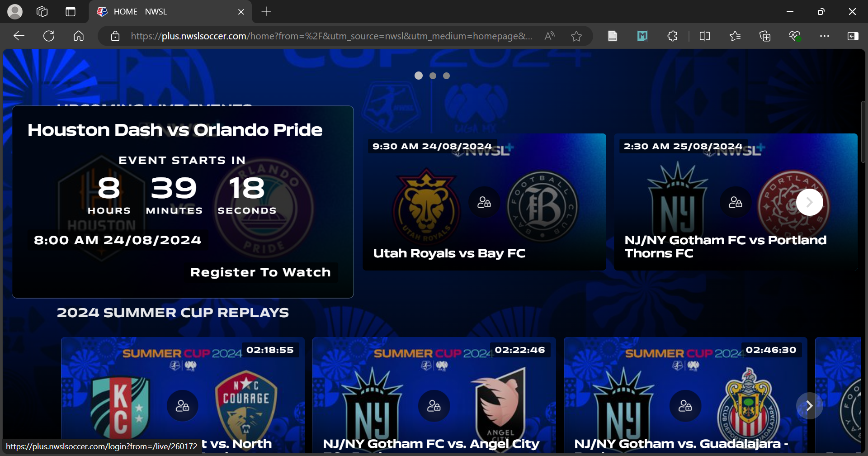View site information lock icon
This screenshot has height=456, width=868.
[x=115, y=36]
